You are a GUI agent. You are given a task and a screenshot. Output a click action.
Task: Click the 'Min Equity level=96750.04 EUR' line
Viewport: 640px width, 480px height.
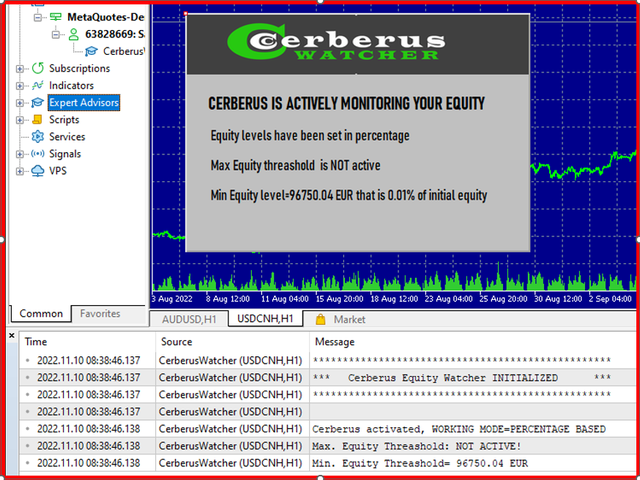point(349,195)
